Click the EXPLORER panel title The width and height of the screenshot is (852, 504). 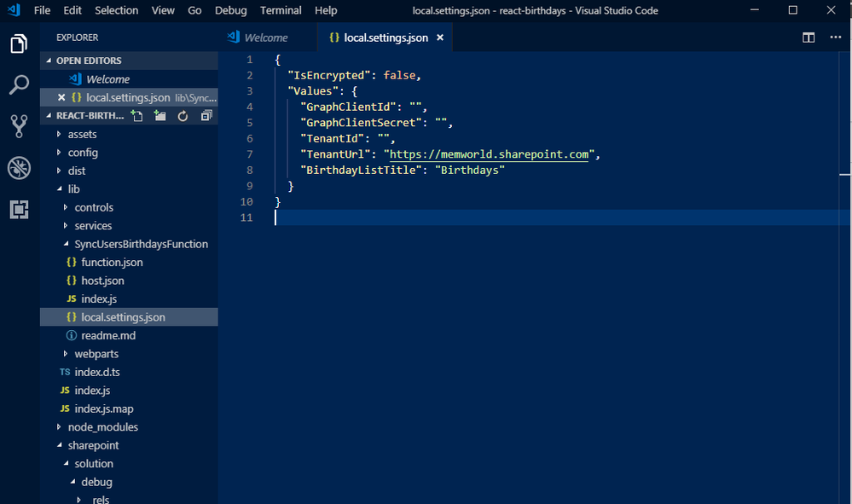(x=77, y=38)
